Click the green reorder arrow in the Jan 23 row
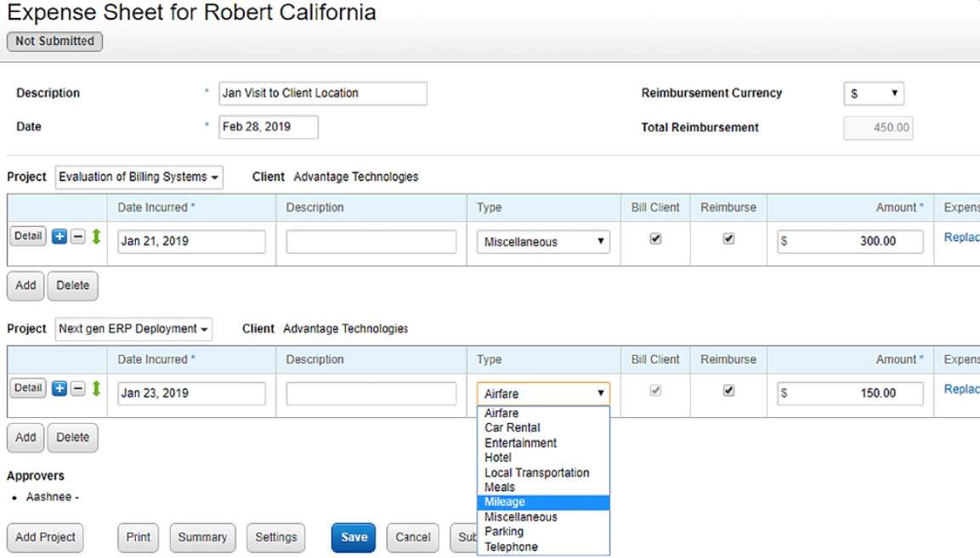This screenshot has height=558, width=980. (x=96, y=389)
